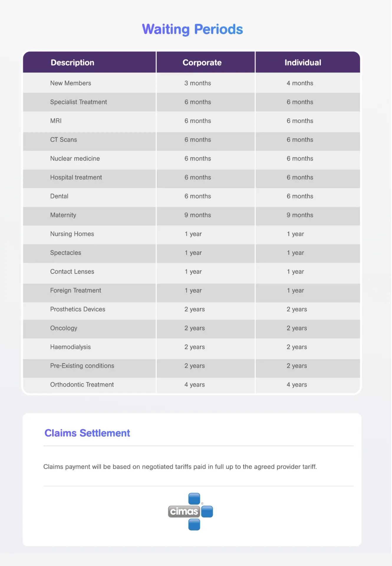Click the Nursing Homes row label
The height and width of the screenshot is (566, 392).
click(x=72, y=234)
